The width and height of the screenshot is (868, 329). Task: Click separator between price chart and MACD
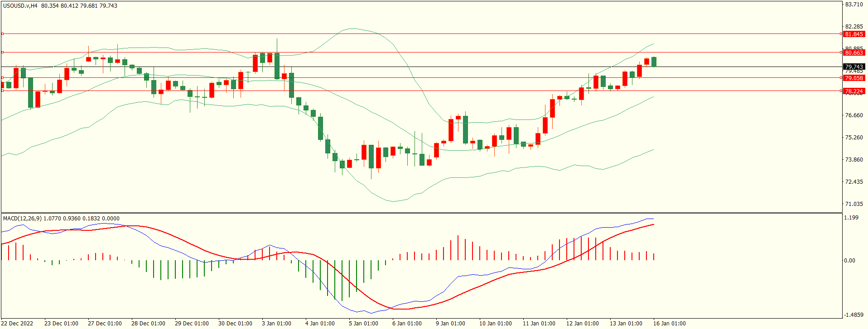(x=421, y=213)
